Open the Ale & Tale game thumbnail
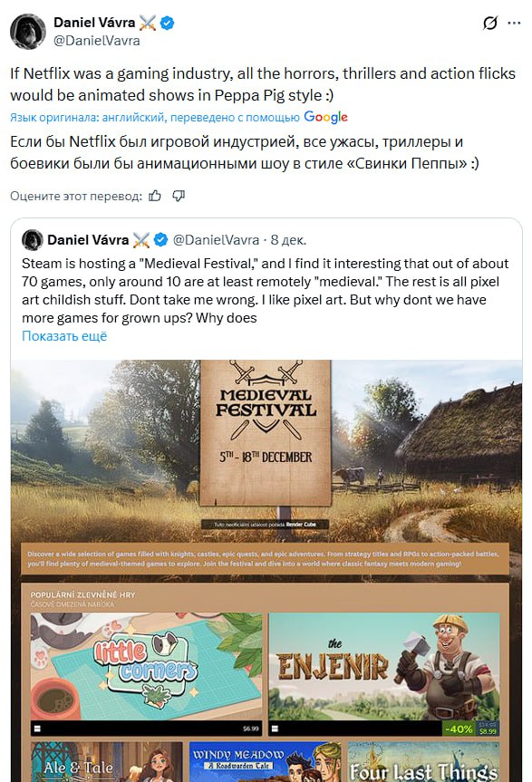532x782 pixels. point(107,761)
